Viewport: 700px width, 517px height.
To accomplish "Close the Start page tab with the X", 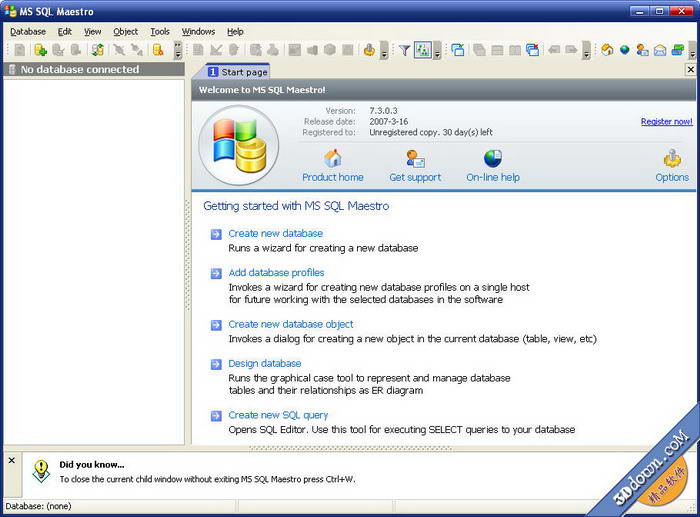I will point(690,69).
